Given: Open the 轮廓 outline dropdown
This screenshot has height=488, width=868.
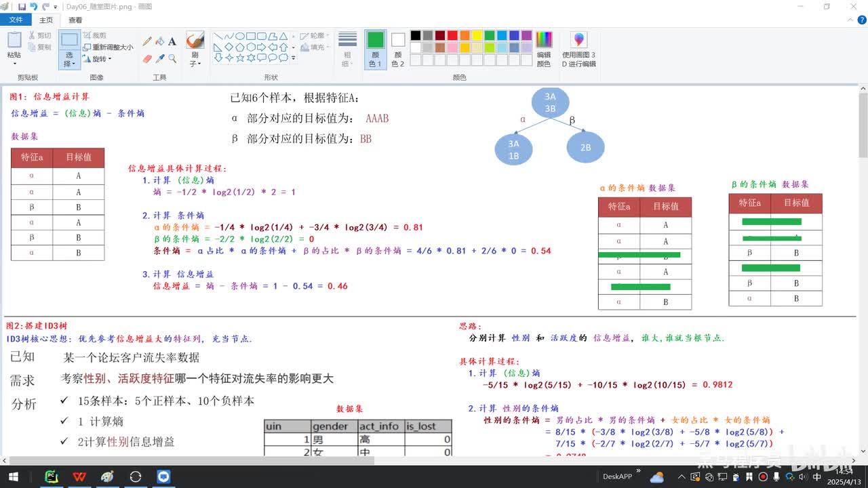Looking at the screenshot, I should click(314, 36).
